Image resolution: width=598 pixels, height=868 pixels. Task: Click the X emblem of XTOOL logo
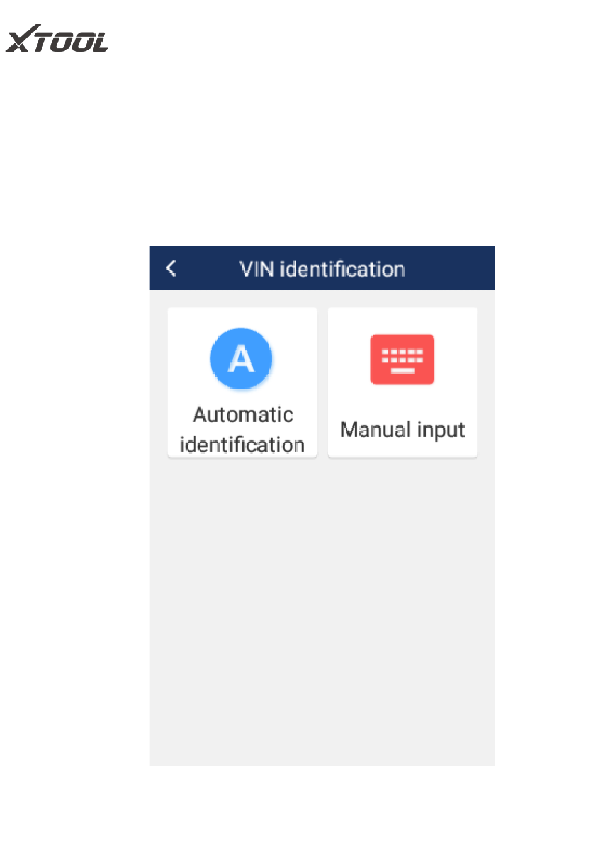(23, 39)
